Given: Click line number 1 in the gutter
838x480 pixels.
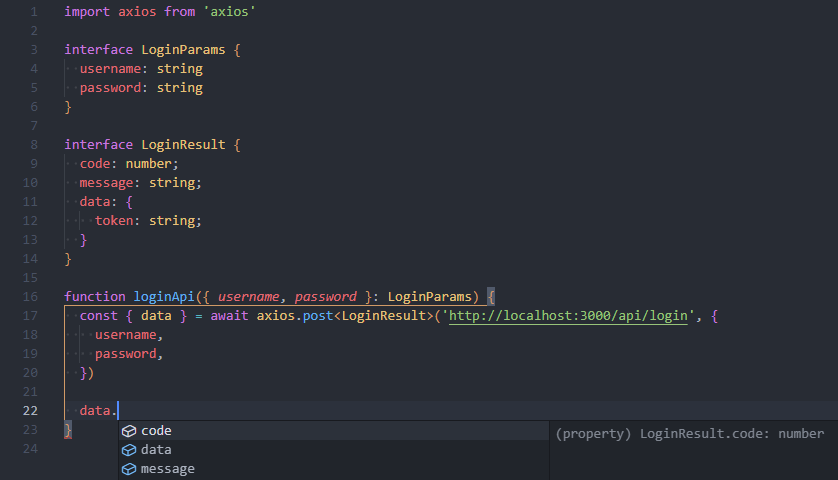Looking at the screenshot, I should tap(34, 12).
